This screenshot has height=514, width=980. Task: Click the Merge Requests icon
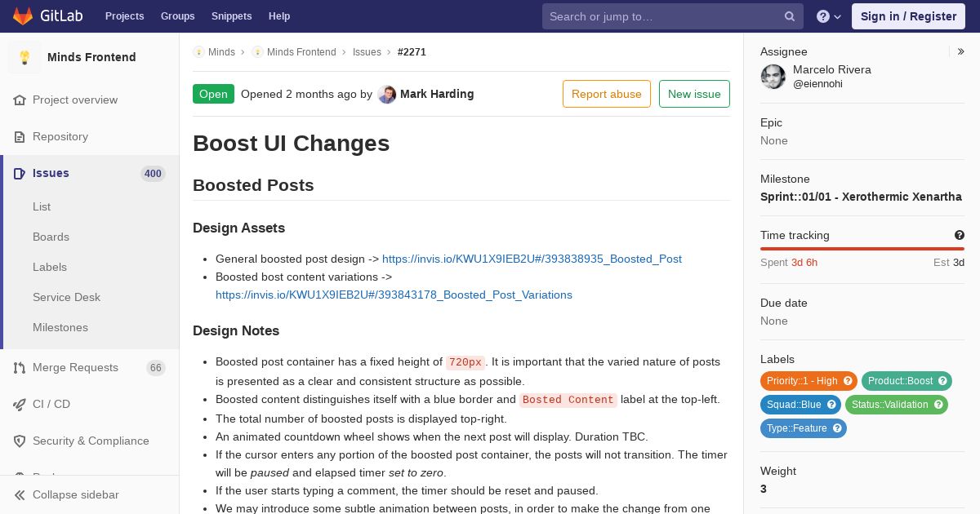point(20,367)
